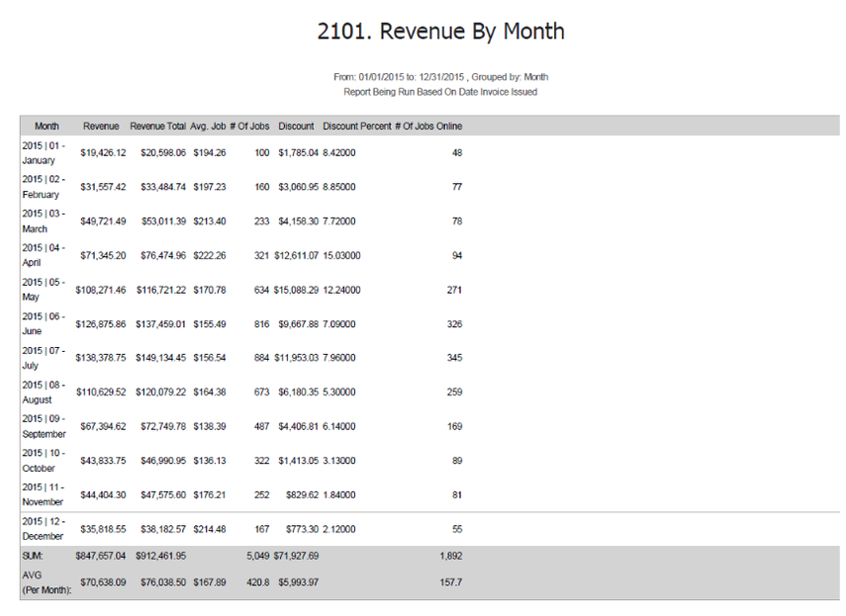The height and width of the screenshot is (616, 846).
Task: Select the date range line beginning From: 01/01/2015
Action: tap(440, 77)
